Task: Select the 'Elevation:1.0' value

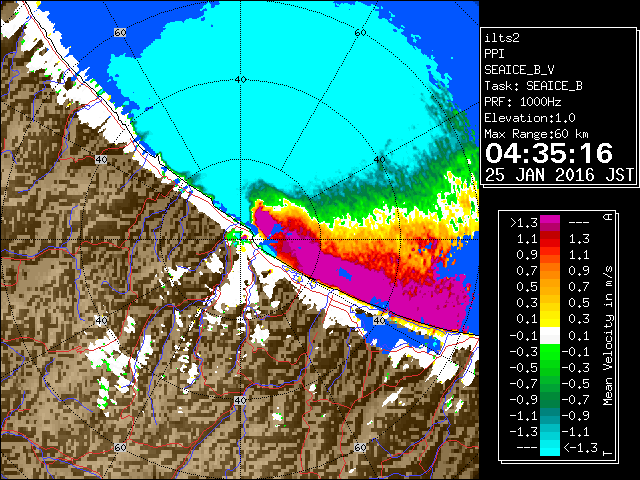Action: point(530,118)
